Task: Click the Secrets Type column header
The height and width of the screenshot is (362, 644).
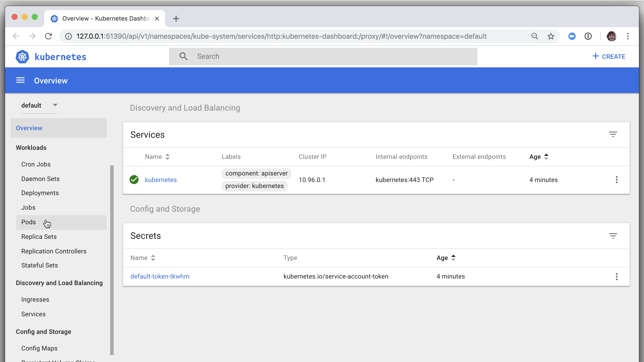Action: [x=290, y=258]
